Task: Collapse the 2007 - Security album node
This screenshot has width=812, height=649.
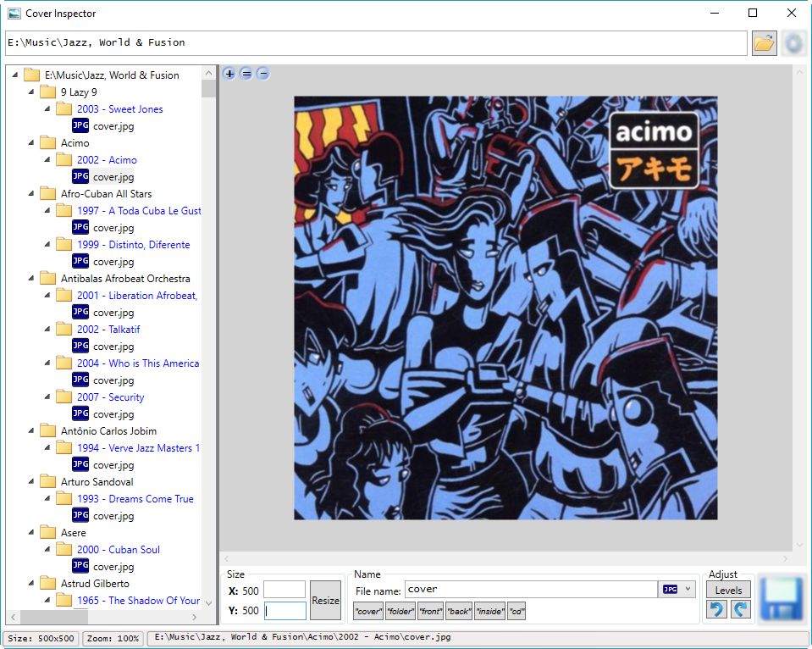Action: point(47,397)
